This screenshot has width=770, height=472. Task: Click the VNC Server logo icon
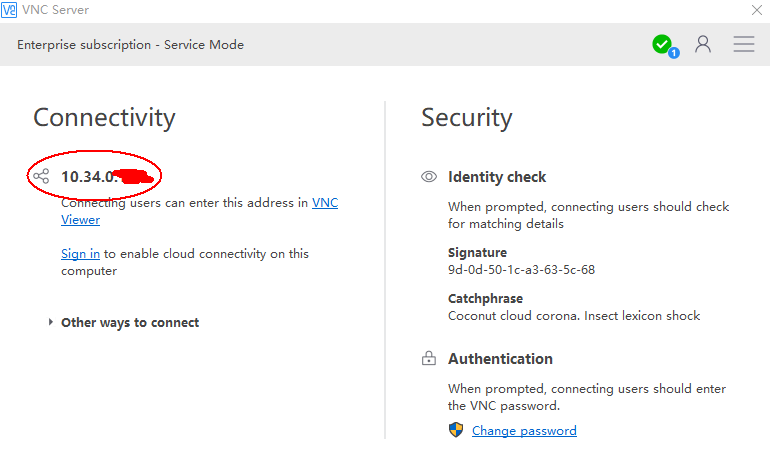click(x=9, y=10)
